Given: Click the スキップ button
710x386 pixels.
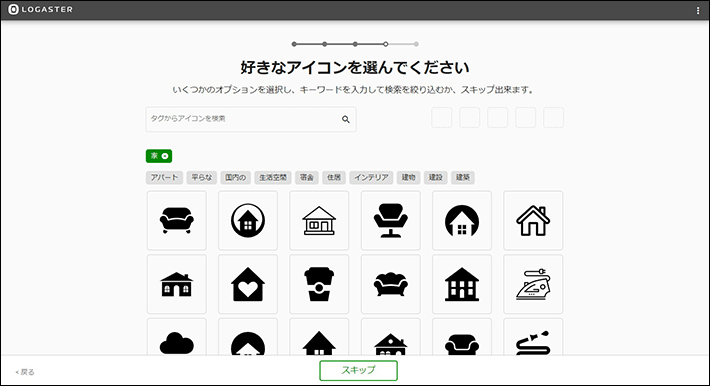Looking at the screenshot, I should [358, 370].
